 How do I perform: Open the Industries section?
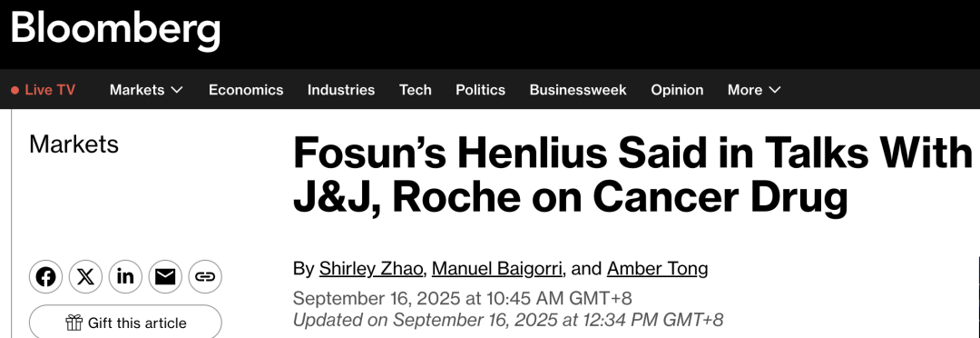(341, 90)
